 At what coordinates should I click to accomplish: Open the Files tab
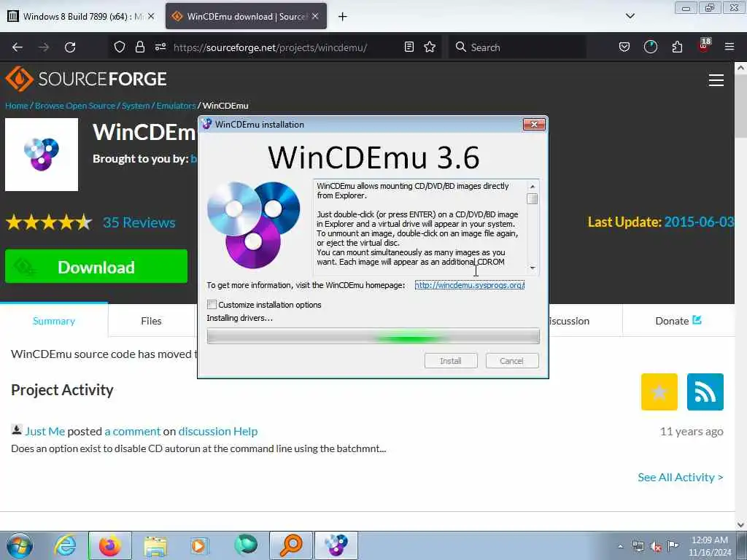151,321
